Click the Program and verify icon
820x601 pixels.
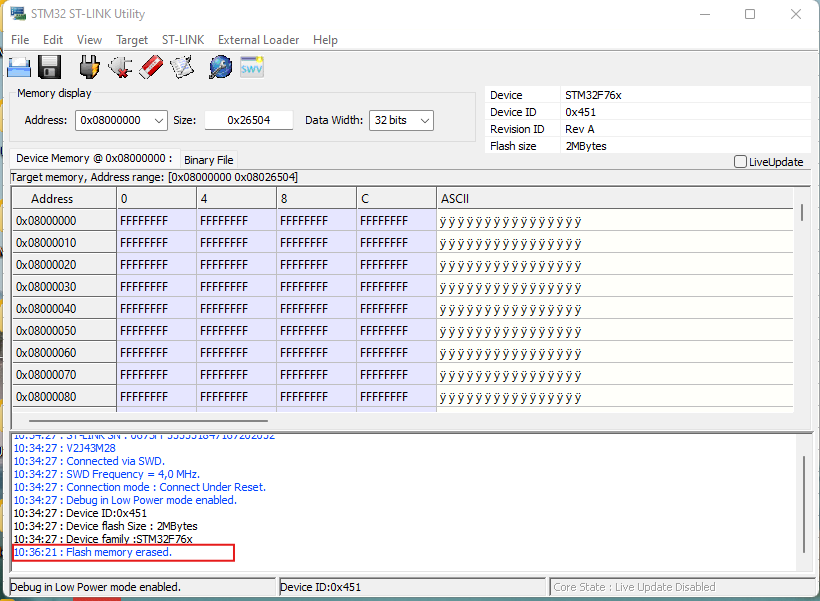pyautogui.click(x=182, y=68)
